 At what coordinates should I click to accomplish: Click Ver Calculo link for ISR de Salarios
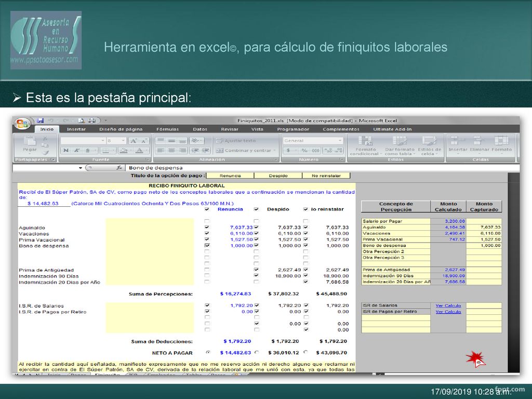[448, 305]
